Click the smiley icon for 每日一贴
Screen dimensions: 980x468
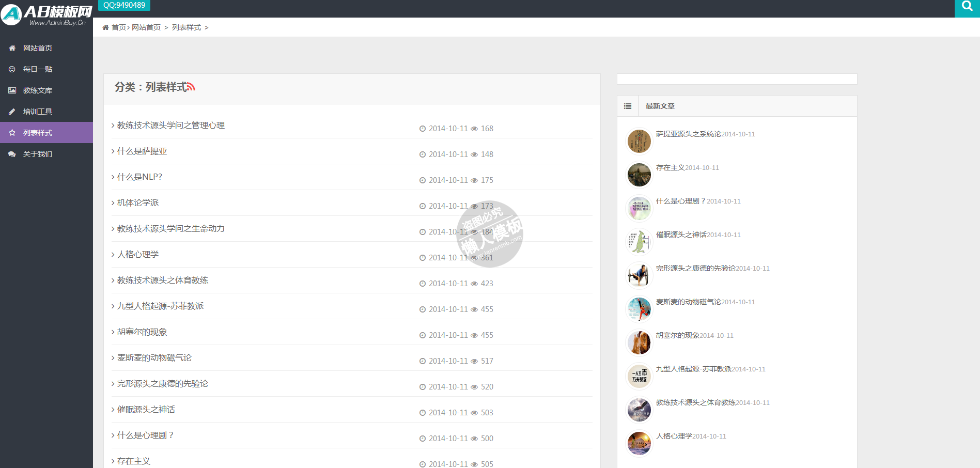coord(12,69)
